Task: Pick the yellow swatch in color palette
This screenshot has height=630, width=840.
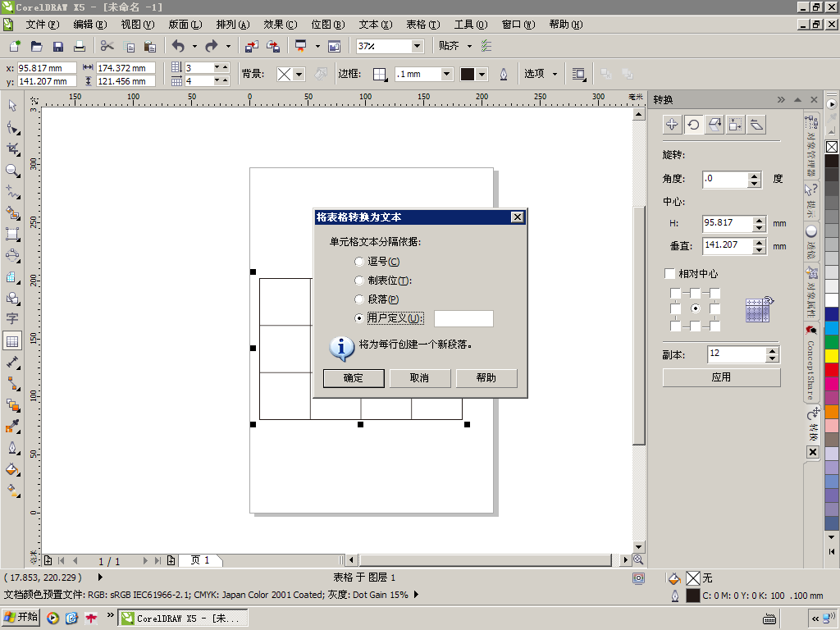Action: [x=832, y=355]
